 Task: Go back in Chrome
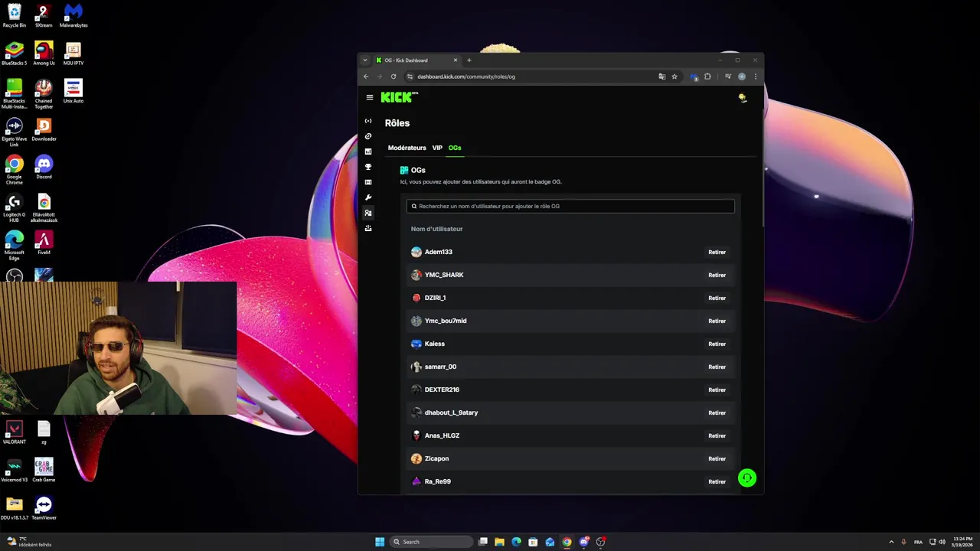tap(366, 77)
